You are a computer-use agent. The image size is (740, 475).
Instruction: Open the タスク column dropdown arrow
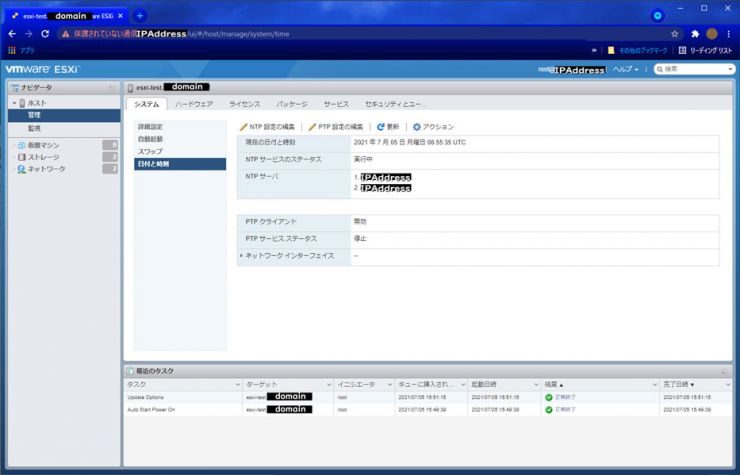coord(237,385)
